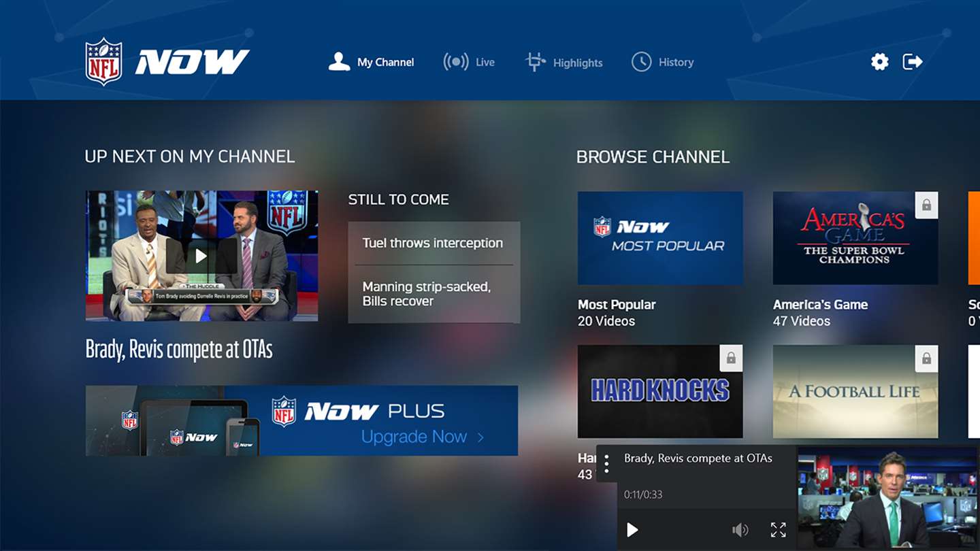This screenshot has width=980, height=551.
Task: Click the Live broadcast icon
Action: 456,62
